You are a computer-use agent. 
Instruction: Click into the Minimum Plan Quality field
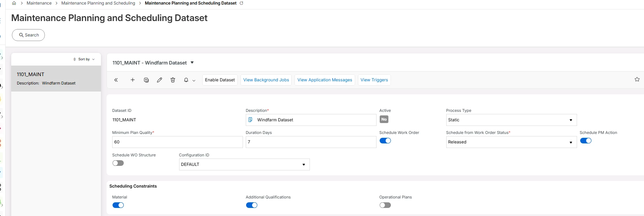(x=177, y=142)
